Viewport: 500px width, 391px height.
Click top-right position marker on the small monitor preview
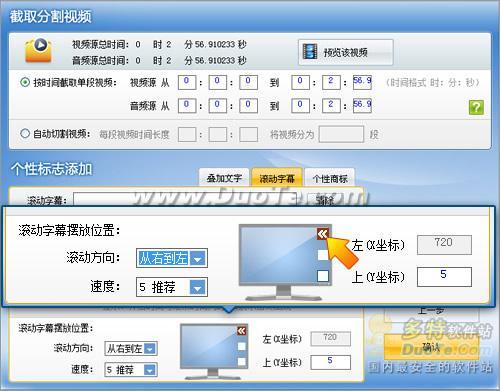(x=242, y=331)
